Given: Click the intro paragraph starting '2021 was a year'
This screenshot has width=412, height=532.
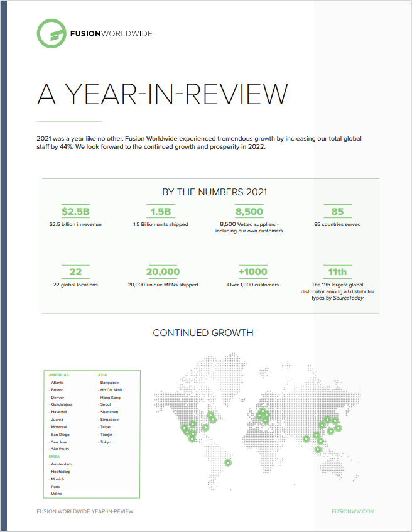Looking at the screenshot, I should click(199, 143).
